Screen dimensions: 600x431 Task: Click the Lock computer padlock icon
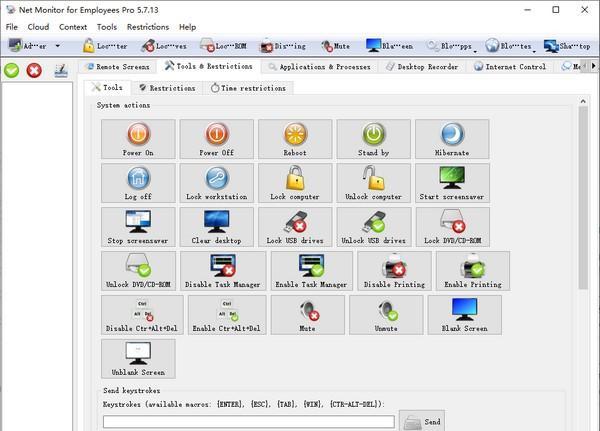point(295,178)
